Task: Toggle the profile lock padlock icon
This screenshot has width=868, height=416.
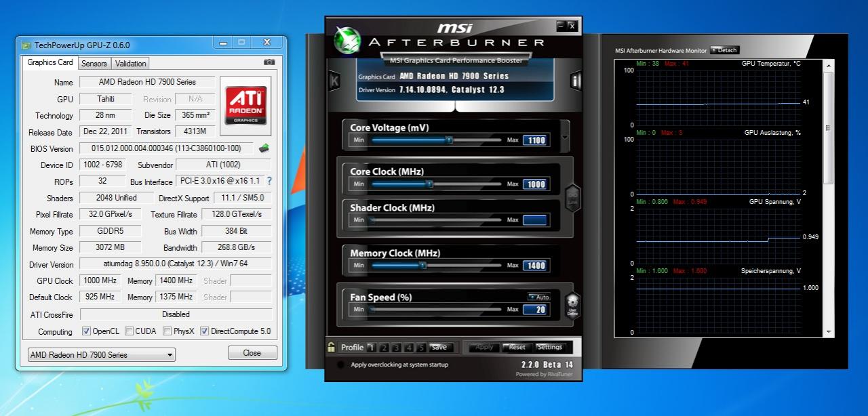Action: [331, 347]
